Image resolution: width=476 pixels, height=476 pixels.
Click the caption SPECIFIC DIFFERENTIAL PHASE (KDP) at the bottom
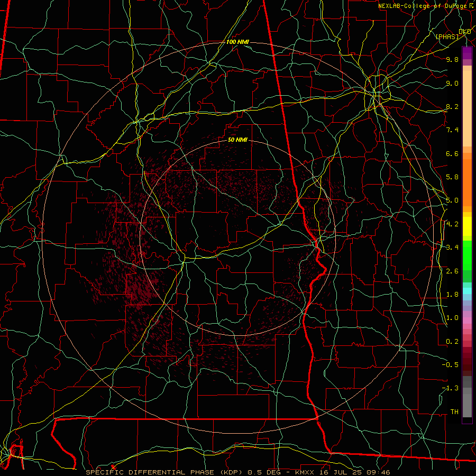tap(166, 472)
